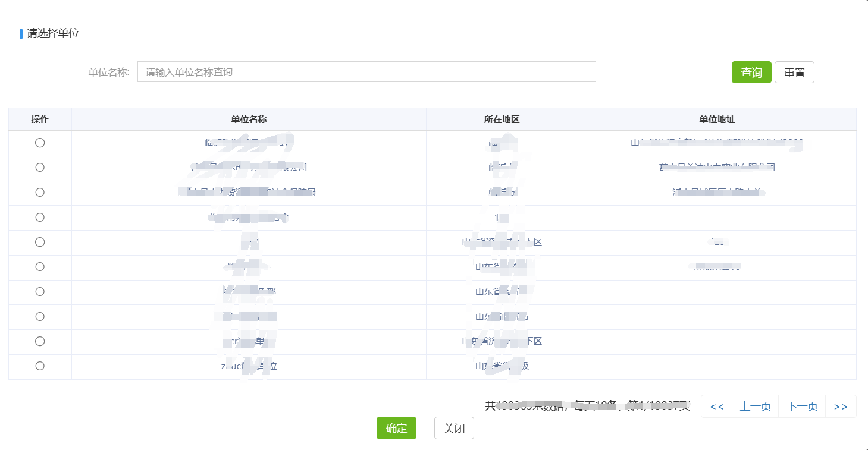Select the radio button on the first row
Screen dimensions: 868x450
click(x=40, y=143)
